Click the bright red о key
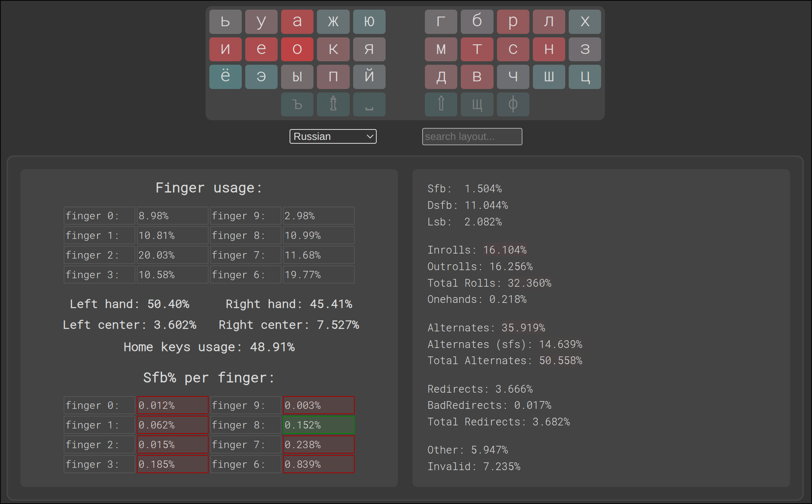 pos(297,49)
